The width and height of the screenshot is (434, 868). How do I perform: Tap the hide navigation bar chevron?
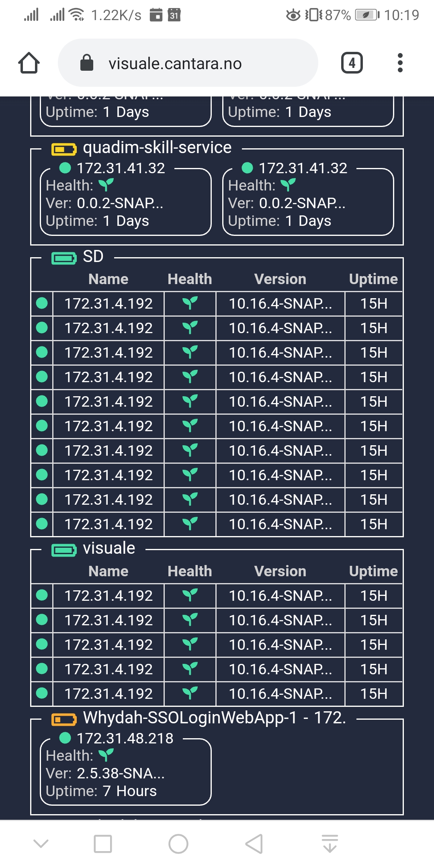coord(41,843)
